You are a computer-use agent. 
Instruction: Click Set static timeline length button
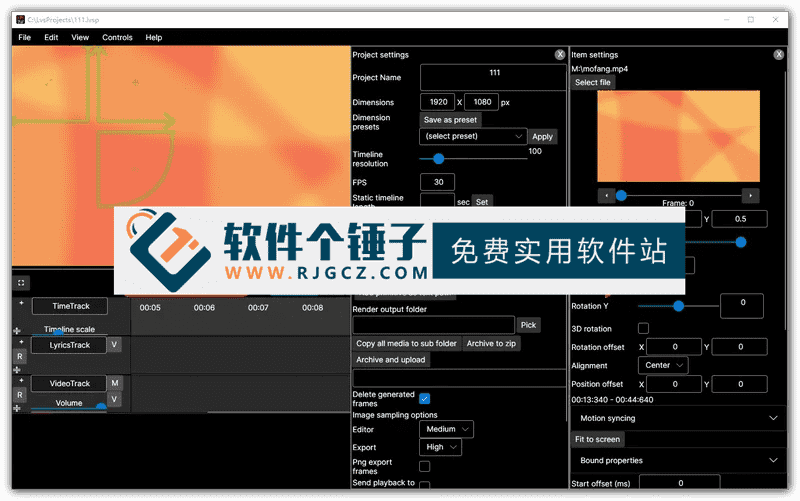[482, 202]
